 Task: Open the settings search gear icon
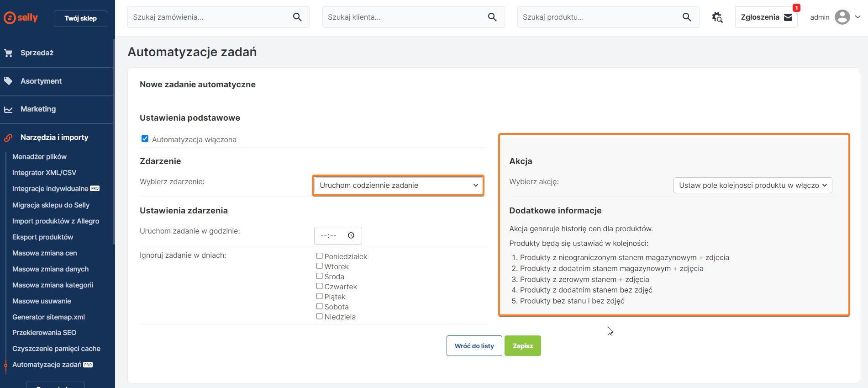coord(717,17)
